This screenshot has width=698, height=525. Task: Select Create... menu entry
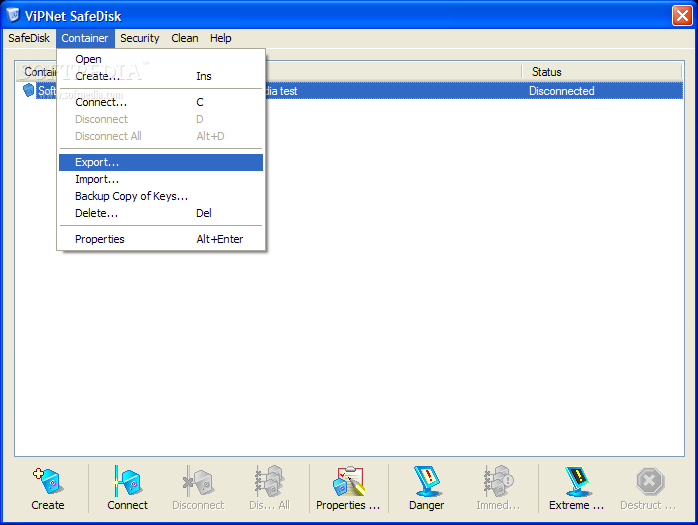coord(161,76)
